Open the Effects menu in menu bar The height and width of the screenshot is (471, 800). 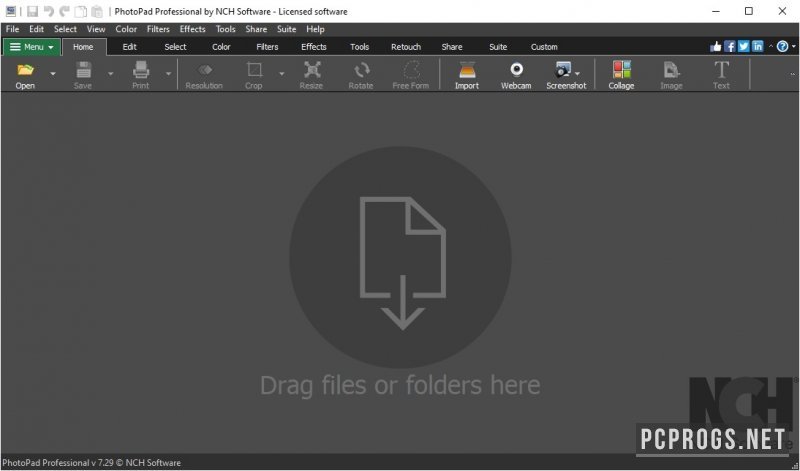click(x=192, y=29)
